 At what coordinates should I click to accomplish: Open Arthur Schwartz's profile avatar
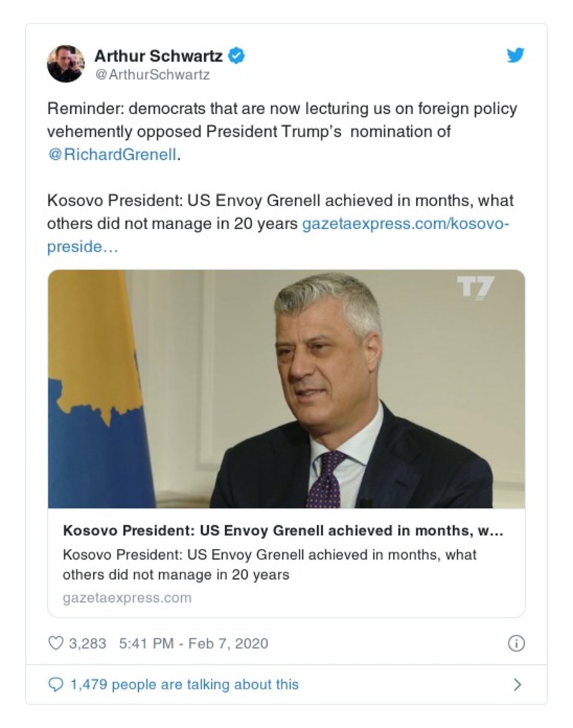65,64
